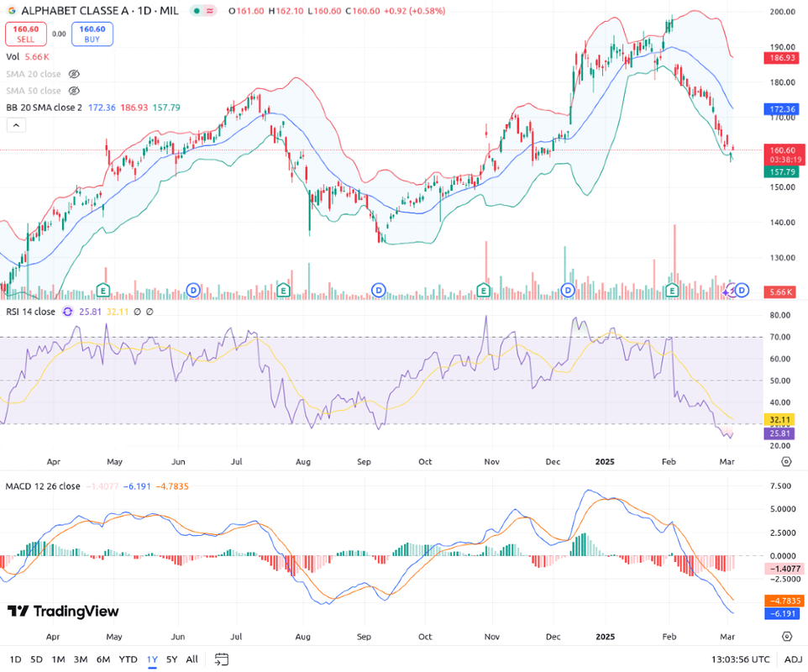Open the go-to-date calendar icon

222,659
